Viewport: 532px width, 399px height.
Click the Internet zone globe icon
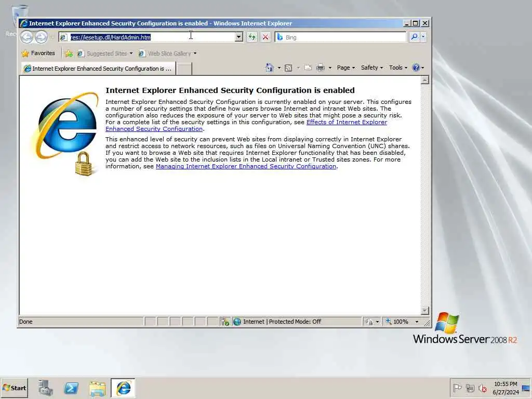click(x=237, y=322)
